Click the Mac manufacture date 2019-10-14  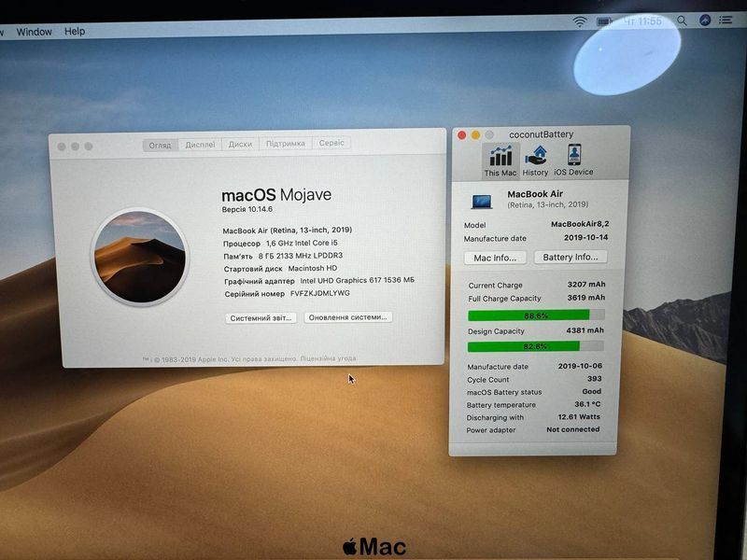coord(586,237)
